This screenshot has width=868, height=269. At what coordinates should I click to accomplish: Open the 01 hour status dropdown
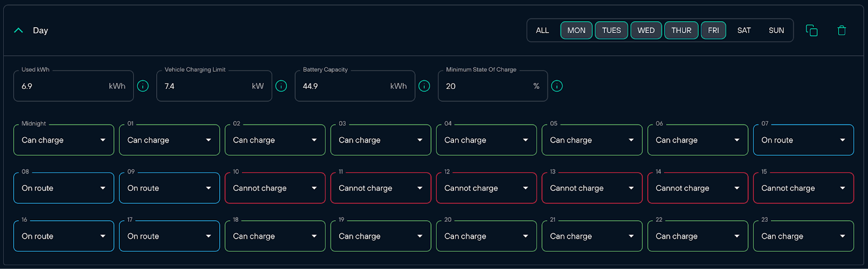pos(169,140)
